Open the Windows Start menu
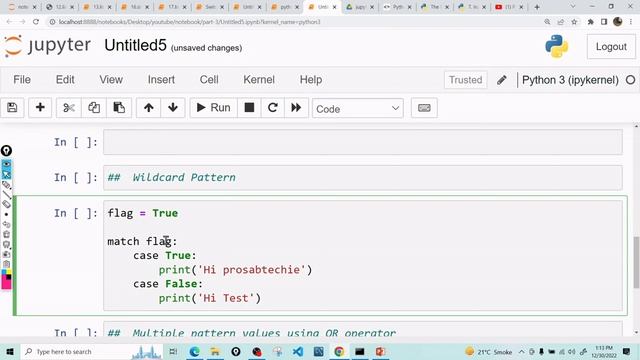Screen dimensions: 640x360 pyautogui.click(x=10, y=351)
